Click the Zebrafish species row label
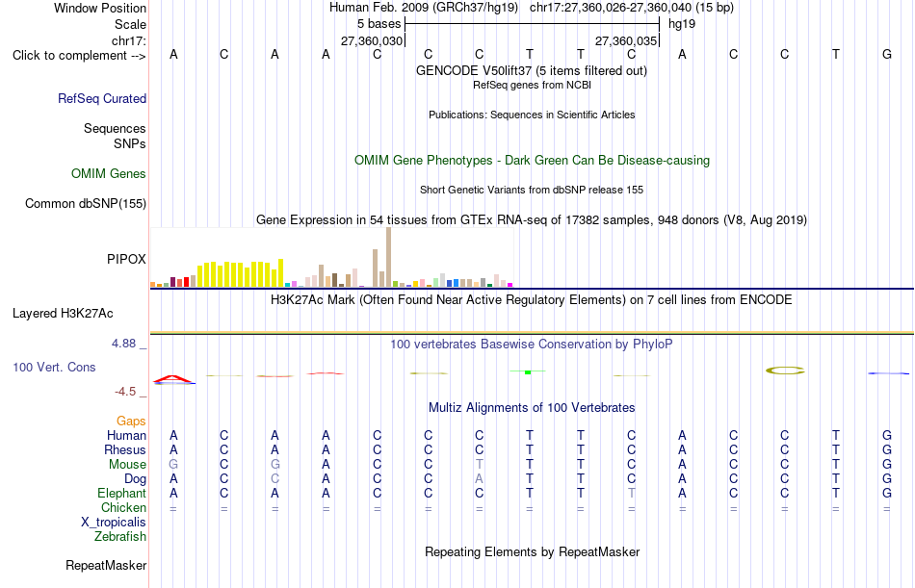The image size is (915, 588). click(x=120, y=537)
